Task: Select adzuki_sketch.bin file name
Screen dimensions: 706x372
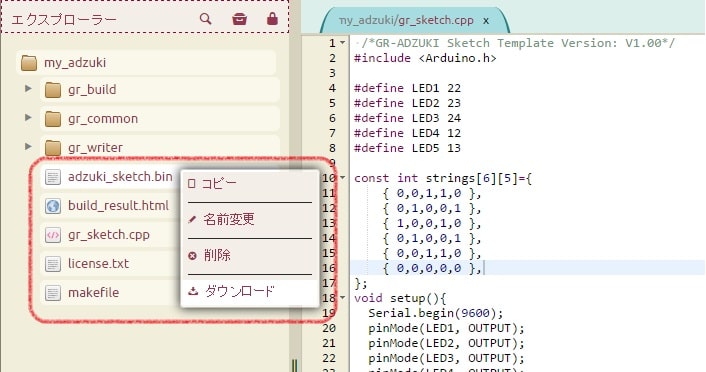Action: (120, 177)
